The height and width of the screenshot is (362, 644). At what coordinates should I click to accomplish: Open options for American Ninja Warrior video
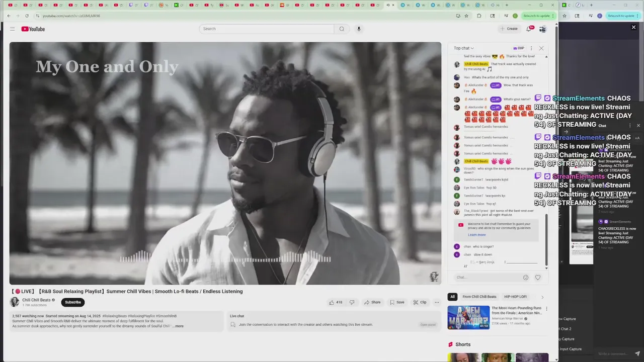tap(546, 309)
